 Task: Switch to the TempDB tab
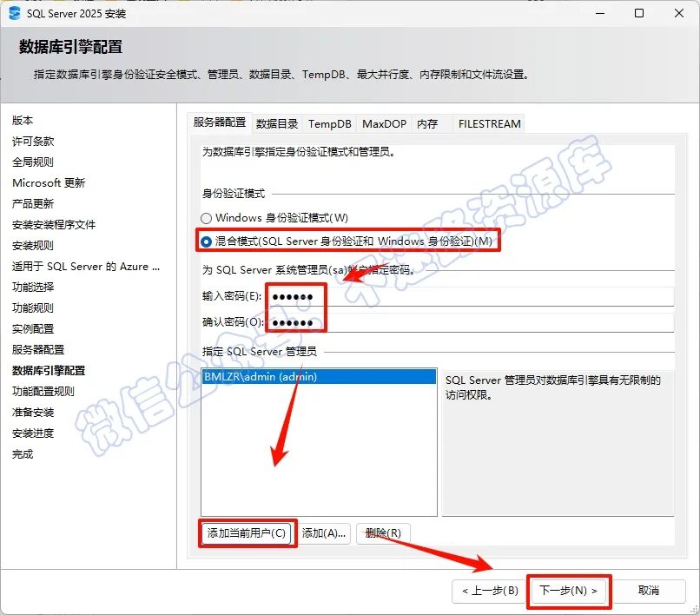pos(329,123)
